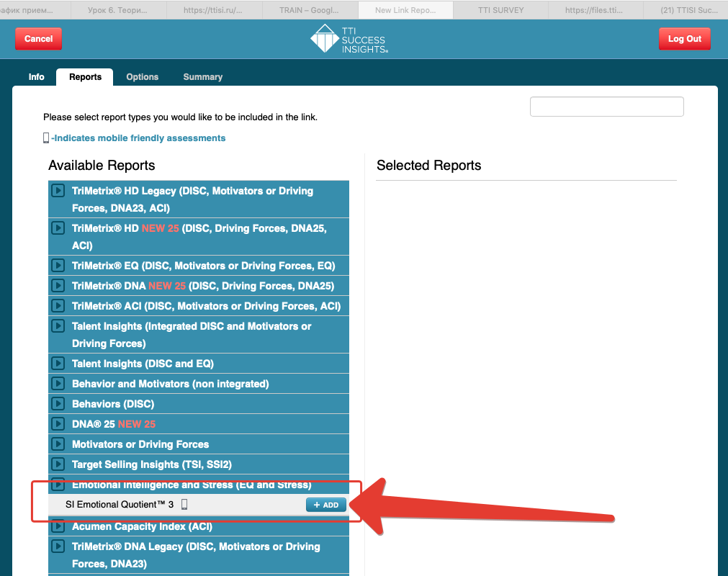The height and width of the screenshot is (576, 728).
Task: Expand the TriMetrix EQ report group
Action: 58,266
